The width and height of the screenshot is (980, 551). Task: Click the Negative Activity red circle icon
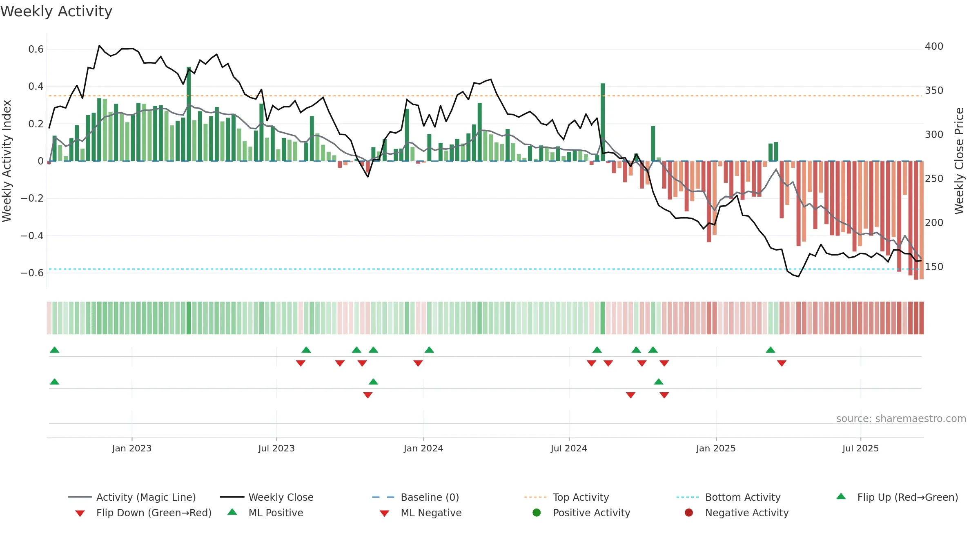point(689,512)
